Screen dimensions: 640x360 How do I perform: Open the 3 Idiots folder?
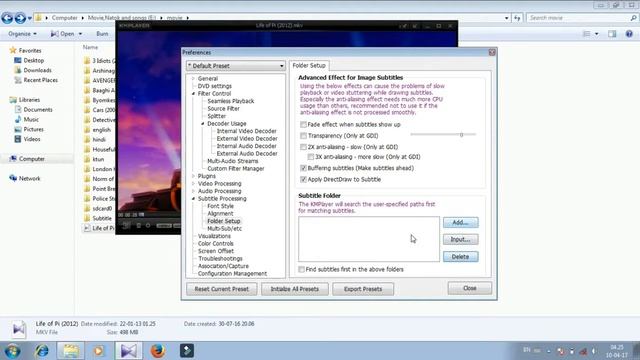click(99, 60)
